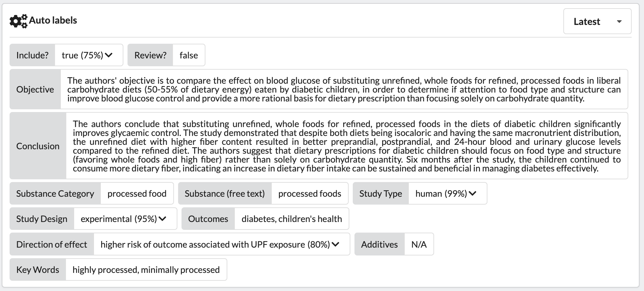The height and width of the screenshot is (291, 644).
Task: Click the Conclusion text block
Action: 347,146
